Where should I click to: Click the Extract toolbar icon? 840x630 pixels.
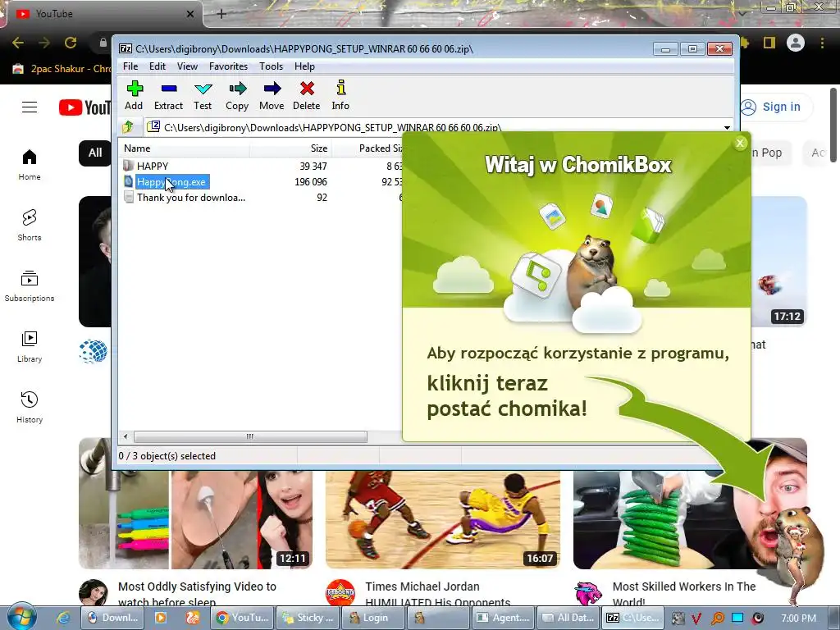click(169, 95)
